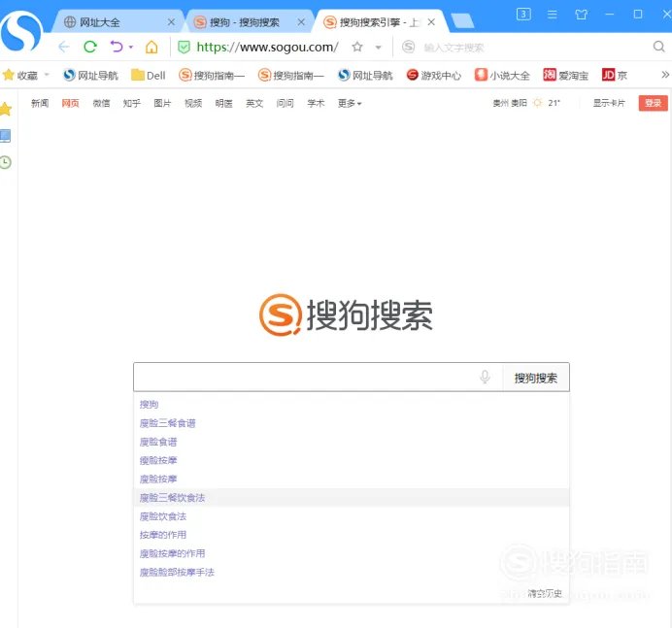
Task: Select the 英文 category
Action: click(x=254, y=103)
